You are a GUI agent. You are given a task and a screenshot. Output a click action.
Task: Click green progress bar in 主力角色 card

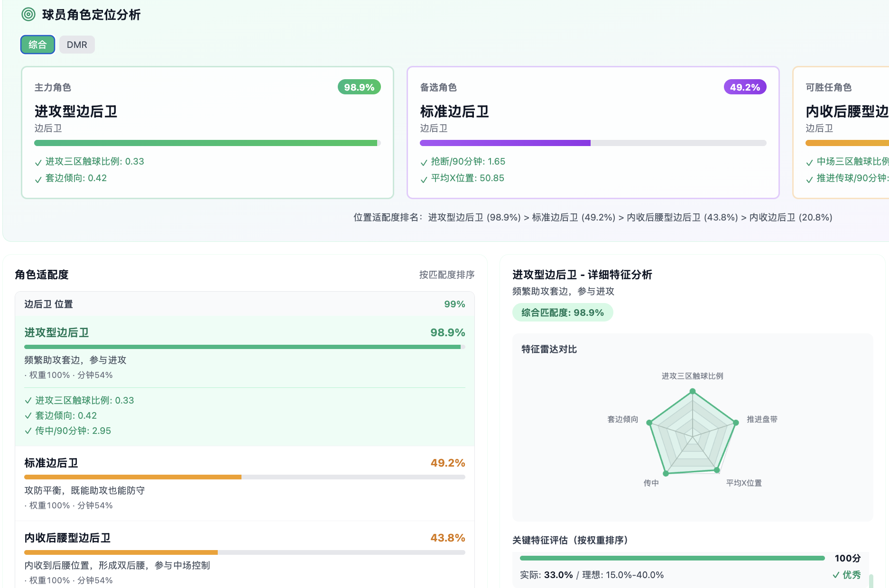(x=207, y=143)
